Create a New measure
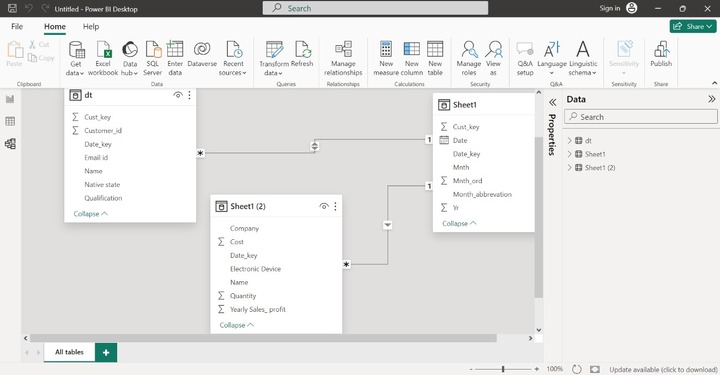The height and width of the screenshot is (375, 720). tap(386, 58)
